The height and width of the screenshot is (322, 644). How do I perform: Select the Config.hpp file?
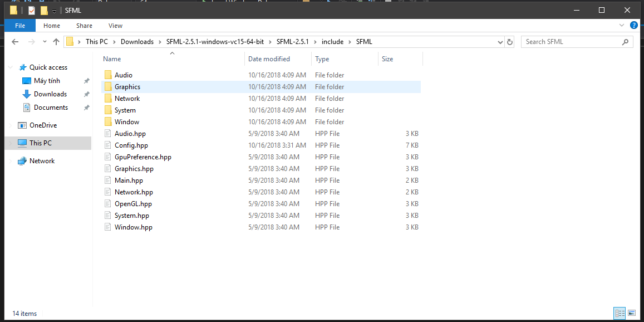coord(132,145)
